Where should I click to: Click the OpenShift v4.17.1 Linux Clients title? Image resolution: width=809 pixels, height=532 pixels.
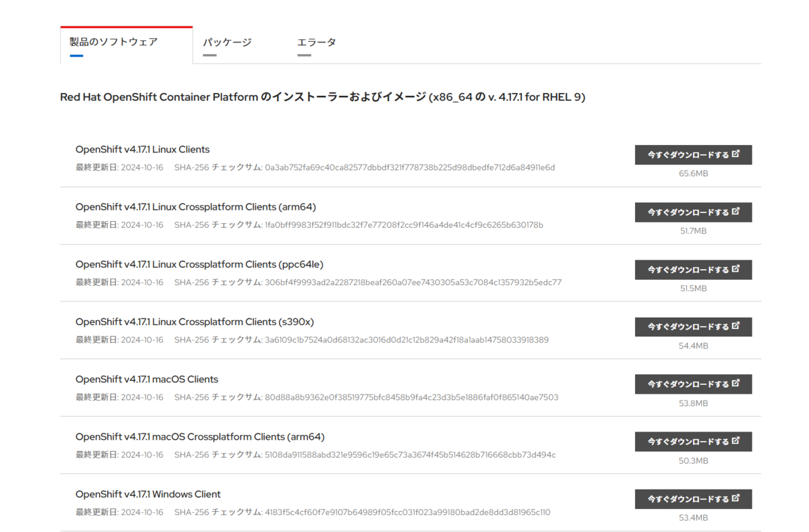click(x=142, y=149)
